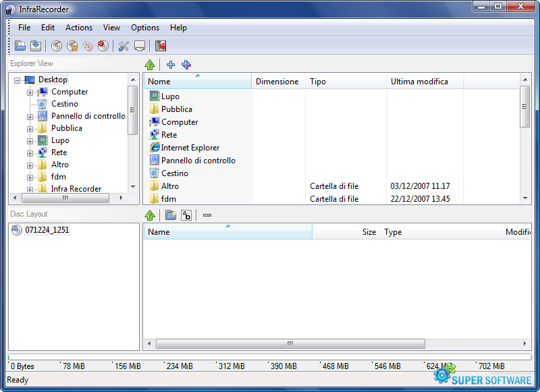Viewport: 540px width, 392px height.
Task: Save project toolbar icon
Action: 36,46
